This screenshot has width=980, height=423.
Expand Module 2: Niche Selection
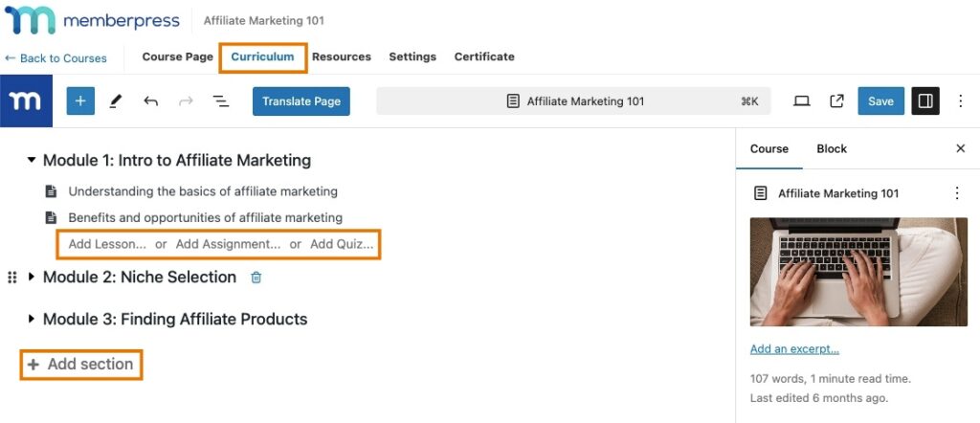point(32,278)
